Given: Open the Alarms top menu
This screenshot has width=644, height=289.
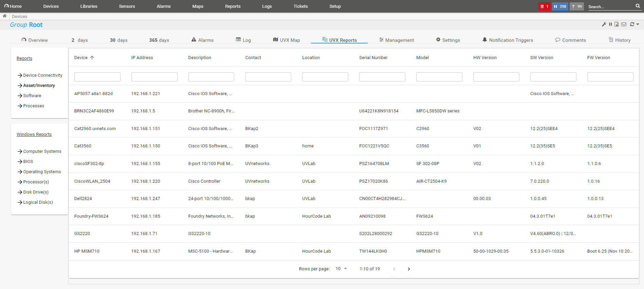Looking at the screenshot, I should click(x=164, y=6).
